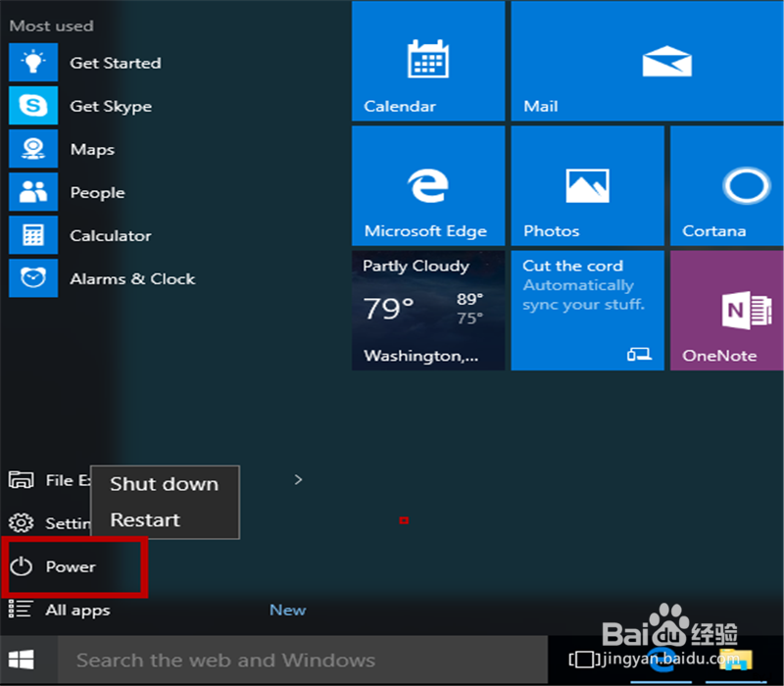Click the Maps label
784x686 pixels.
click(x=92, y=150)
